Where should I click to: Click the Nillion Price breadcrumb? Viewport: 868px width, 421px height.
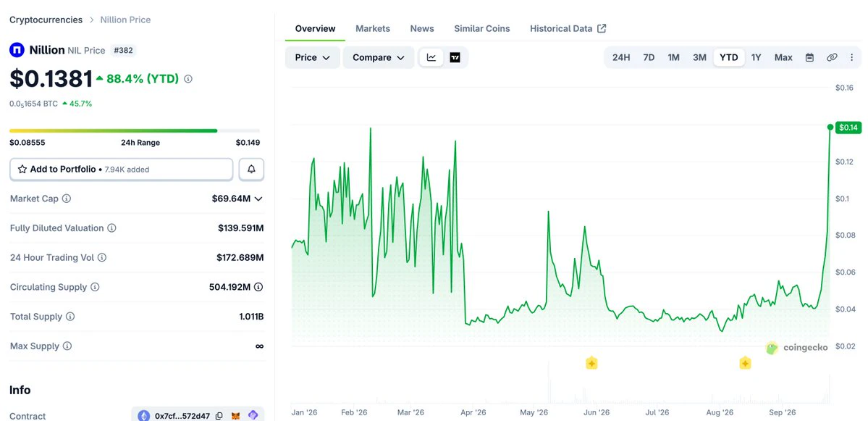(125, 20)
